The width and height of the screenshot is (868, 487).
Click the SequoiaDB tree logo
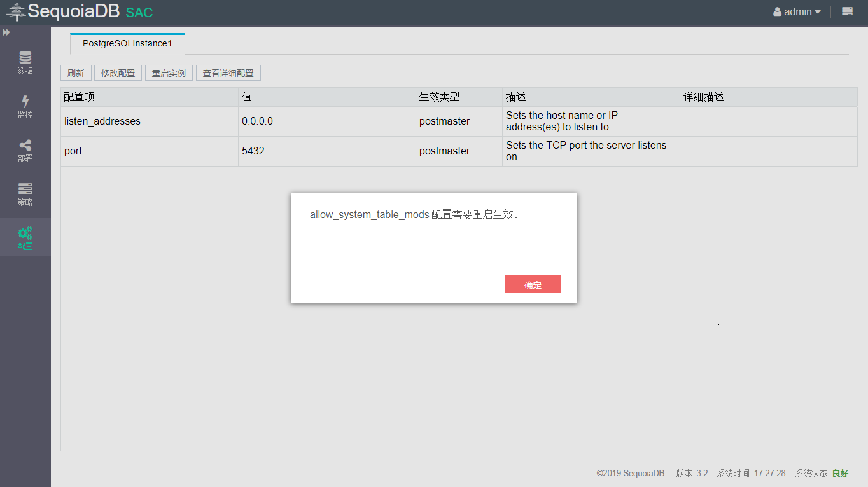point(16,12)
